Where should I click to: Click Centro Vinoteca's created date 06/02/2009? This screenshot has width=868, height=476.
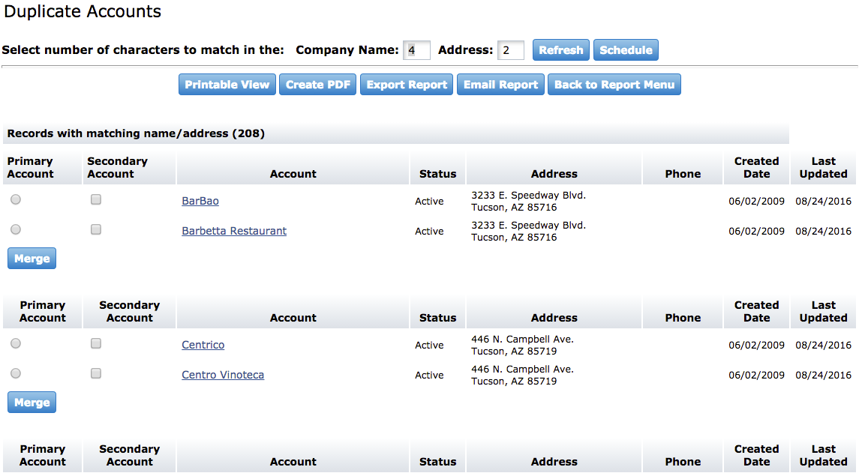click(756, 375)
